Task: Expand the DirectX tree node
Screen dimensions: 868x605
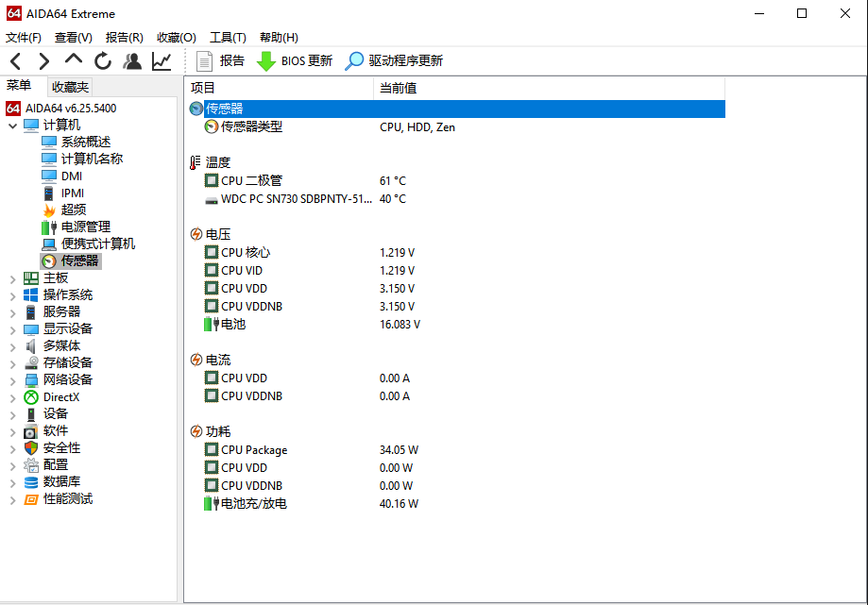Action: [12, 398]
